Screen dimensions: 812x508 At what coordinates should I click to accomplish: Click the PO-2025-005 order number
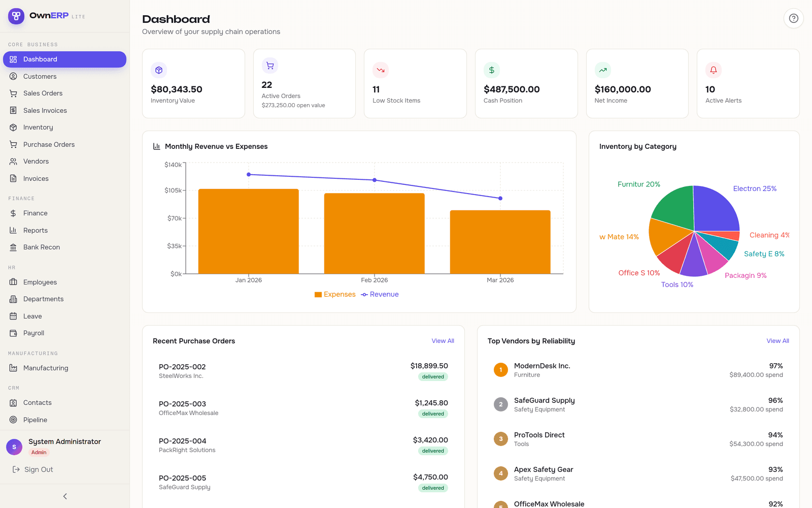coord(182,478)
